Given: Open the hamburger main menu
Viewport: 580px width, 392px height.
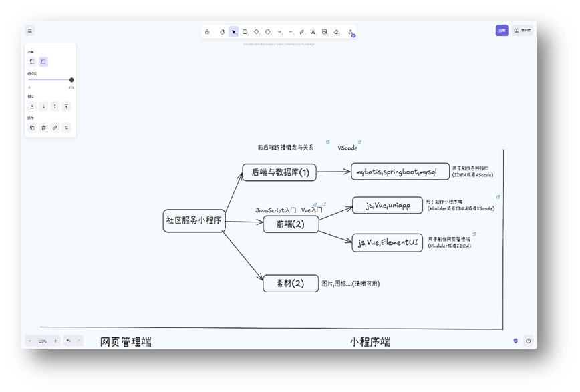Looking at the screenshot, I should tap(29, 31).
